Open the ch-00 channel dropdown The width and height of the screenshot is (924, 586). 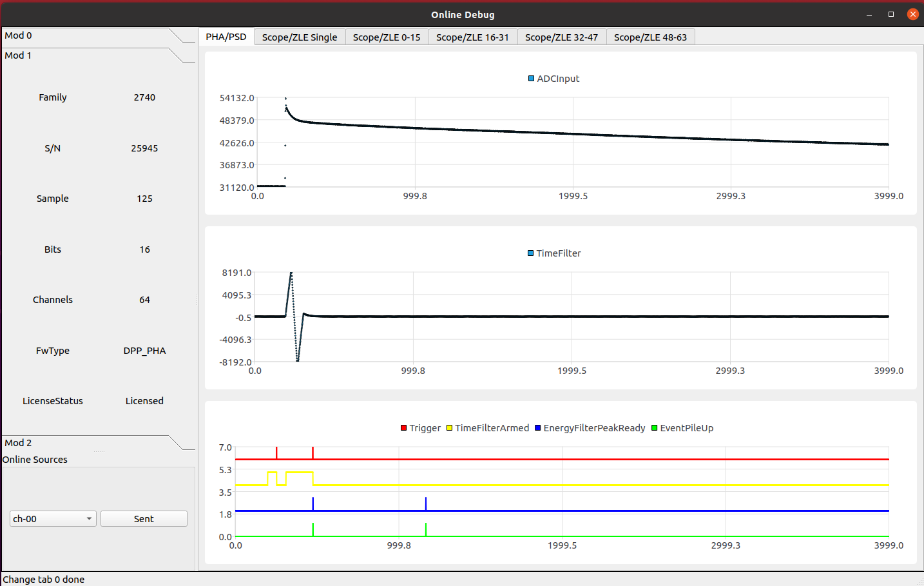pyautogui.click(x=53, y=519)
